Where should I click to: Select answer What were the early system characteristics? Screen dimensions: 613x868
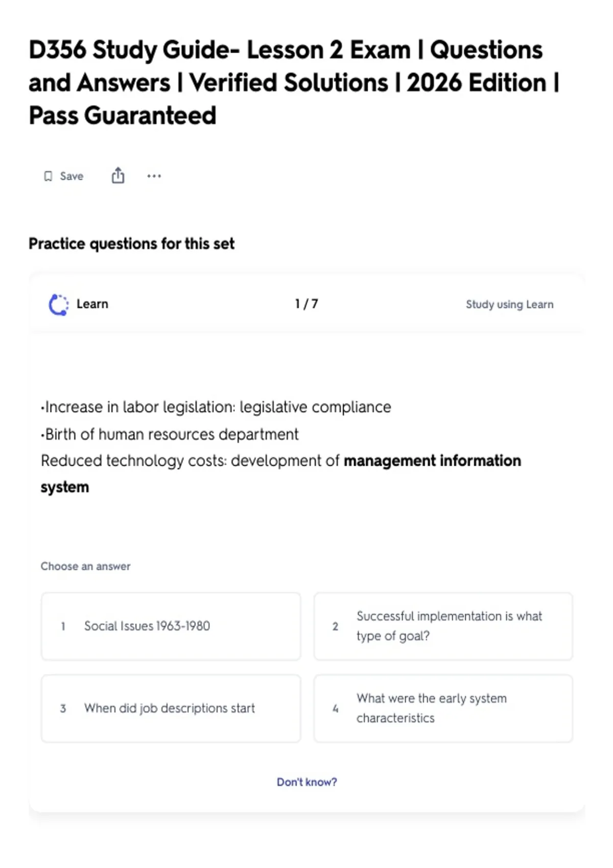coord(443,708)
